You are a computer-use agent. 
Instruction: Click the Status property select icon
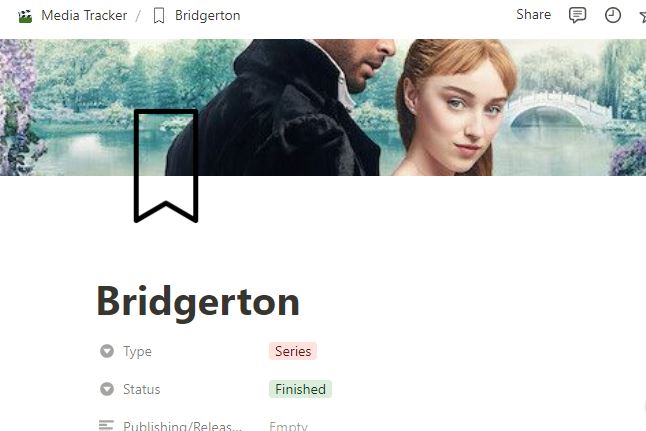107,389
